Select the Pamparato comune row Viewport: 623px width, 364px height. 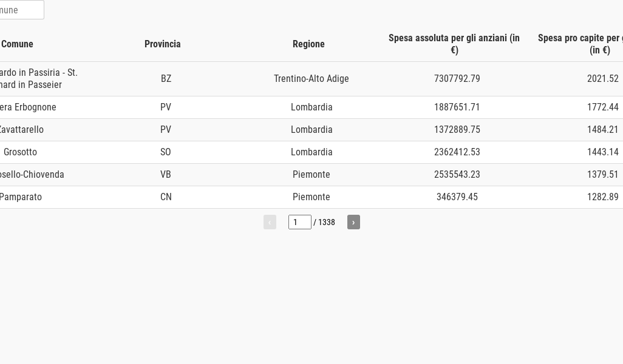(21, 197)
